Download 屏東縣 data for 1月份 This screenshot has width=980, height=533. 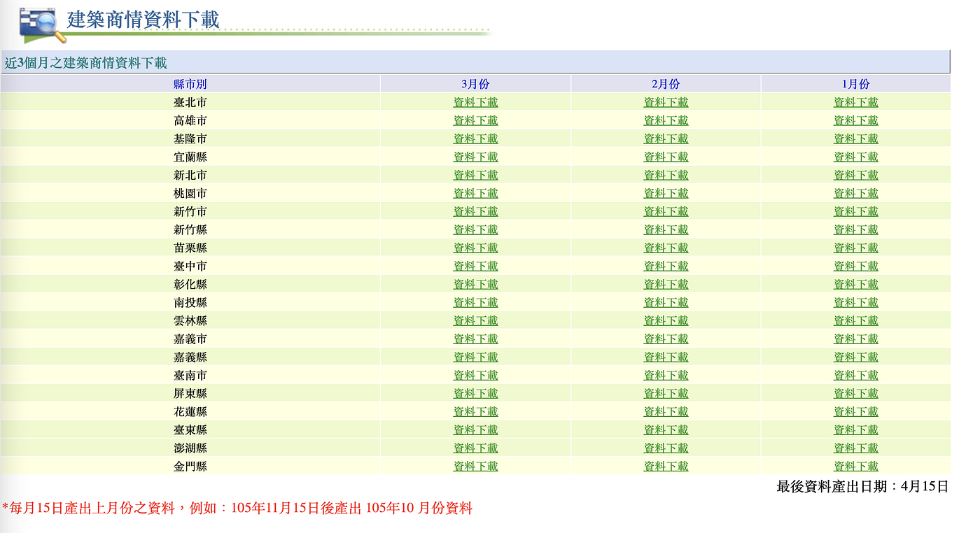855,393
